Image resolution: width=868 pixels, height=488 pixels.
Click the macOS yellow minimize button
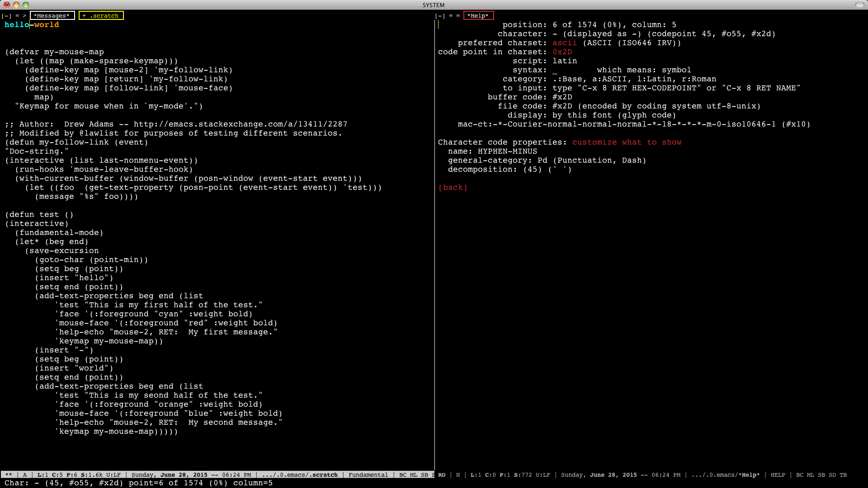16,5
